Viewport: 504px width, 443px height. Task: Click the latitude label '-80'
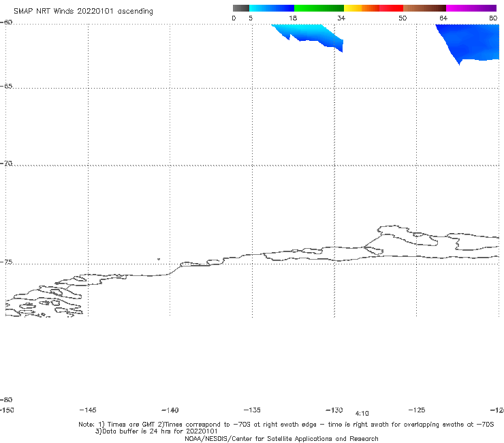(x=6, y=399)
